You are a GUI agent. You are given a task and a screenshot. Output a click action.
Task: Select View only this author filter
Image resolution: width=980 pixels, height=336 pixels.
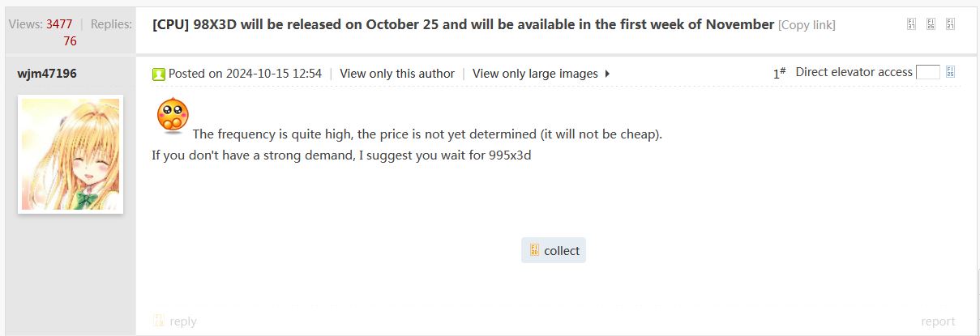click(x=397, y=73)
